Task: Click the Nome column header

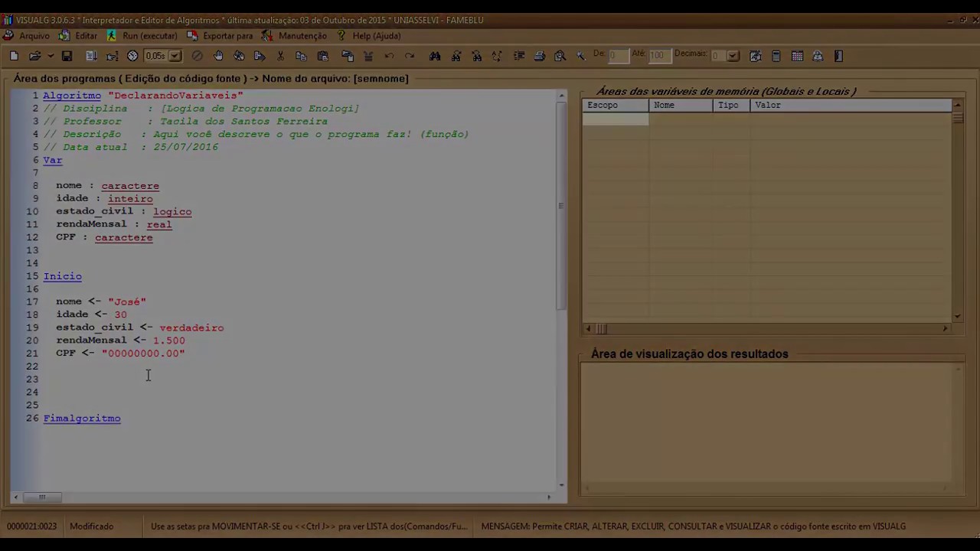Action: point(681,105)
